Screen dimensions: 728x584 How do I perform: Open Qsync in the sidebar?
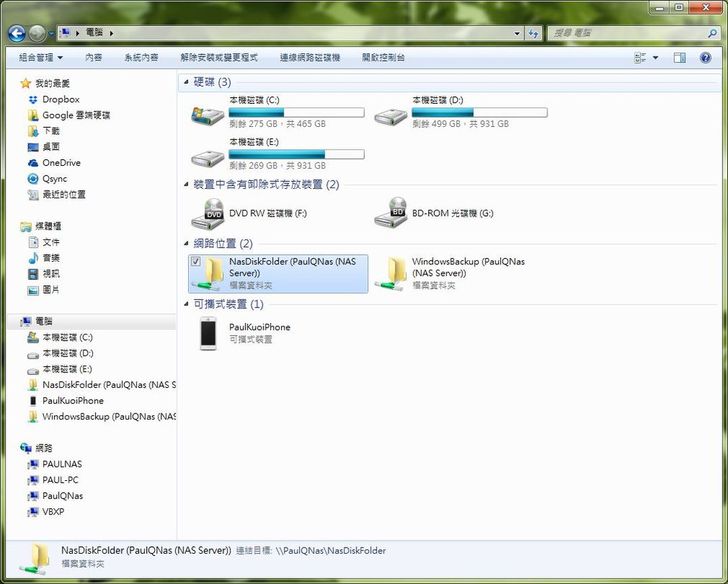pyautogui.click(x=55, y=179)
